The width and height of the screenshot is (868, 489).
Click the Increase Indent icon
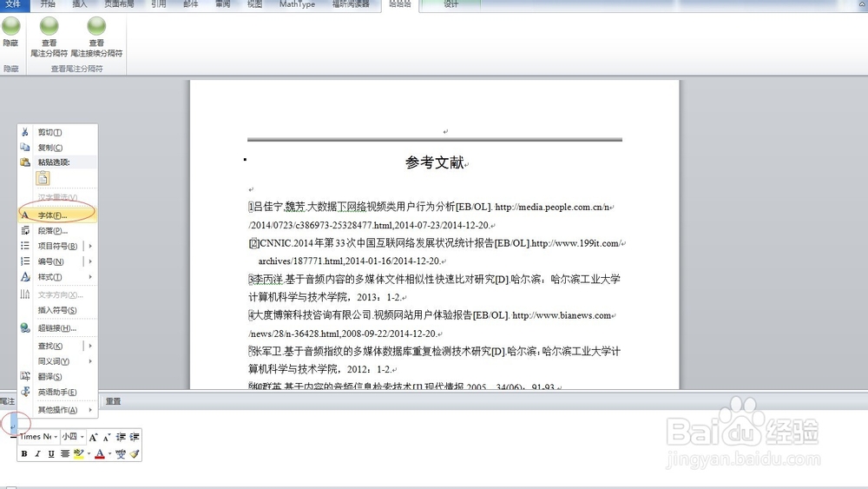click(x=135, y=437)
